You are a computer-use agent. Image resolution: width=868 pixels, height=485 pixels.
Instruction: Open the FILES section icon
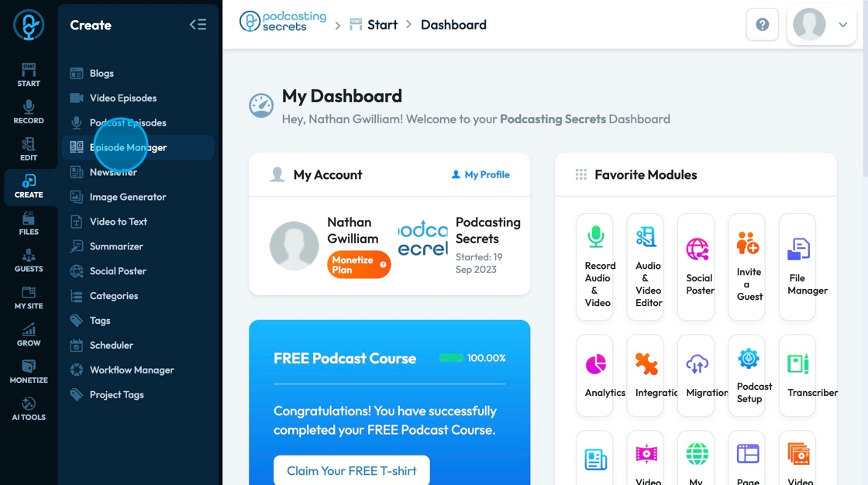pos(28,218)
